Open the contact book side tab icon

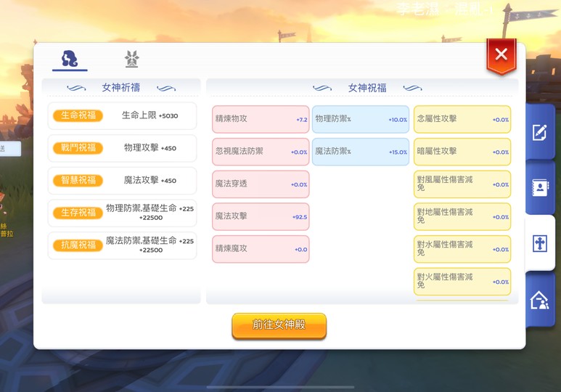[539, 187]
